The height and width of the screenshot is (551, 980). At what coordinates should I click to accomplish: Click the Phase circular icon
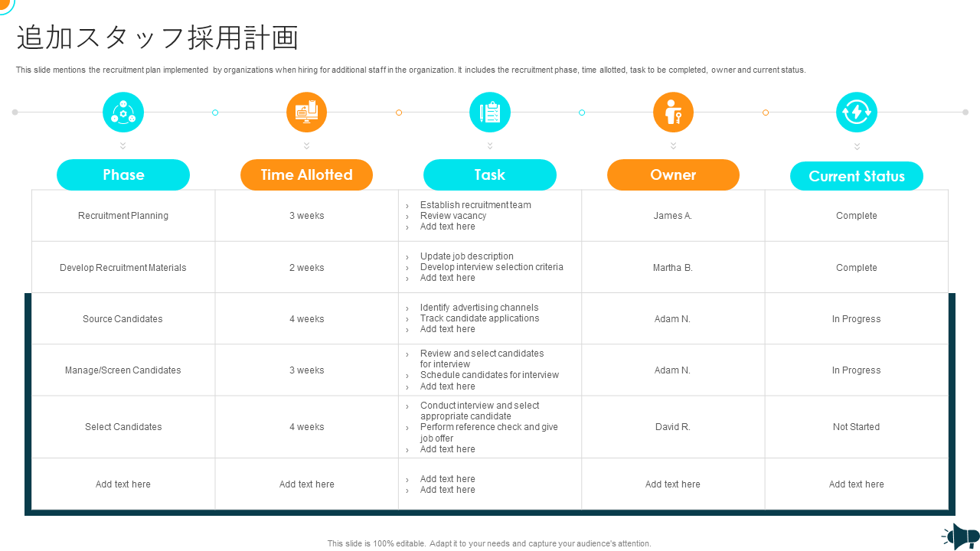point(123,112)
